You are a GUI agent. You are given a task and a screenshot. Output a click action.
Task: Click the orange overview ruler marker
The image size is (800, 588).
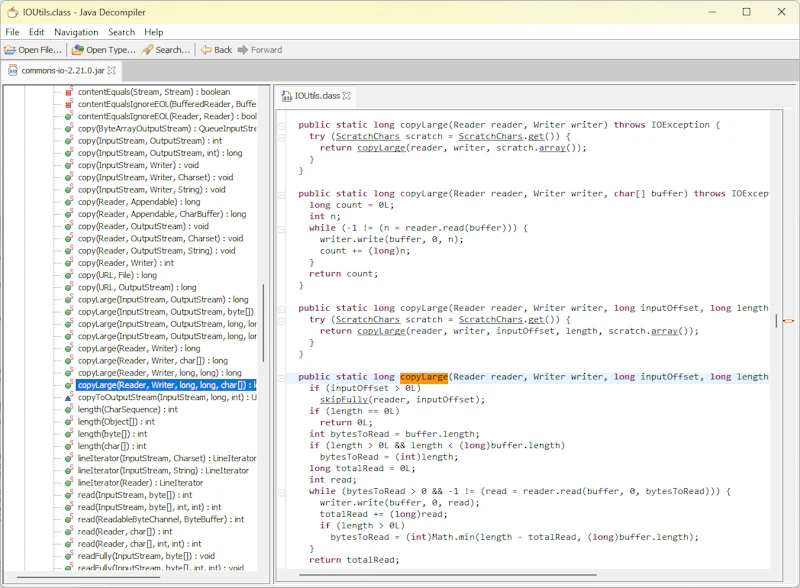coord(788,321)
